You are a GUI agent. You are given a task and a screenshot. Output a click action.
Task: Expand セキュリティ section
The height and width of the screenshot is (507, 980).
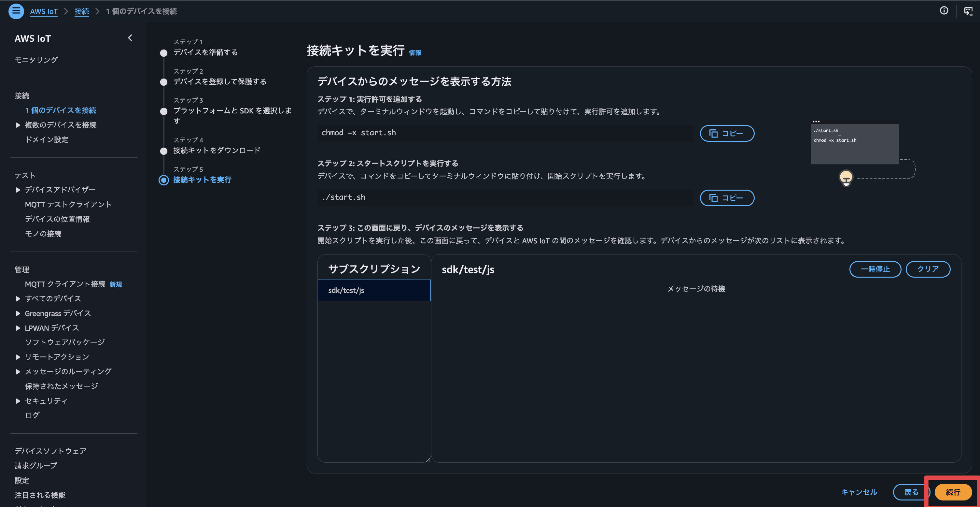pos(18,401)
